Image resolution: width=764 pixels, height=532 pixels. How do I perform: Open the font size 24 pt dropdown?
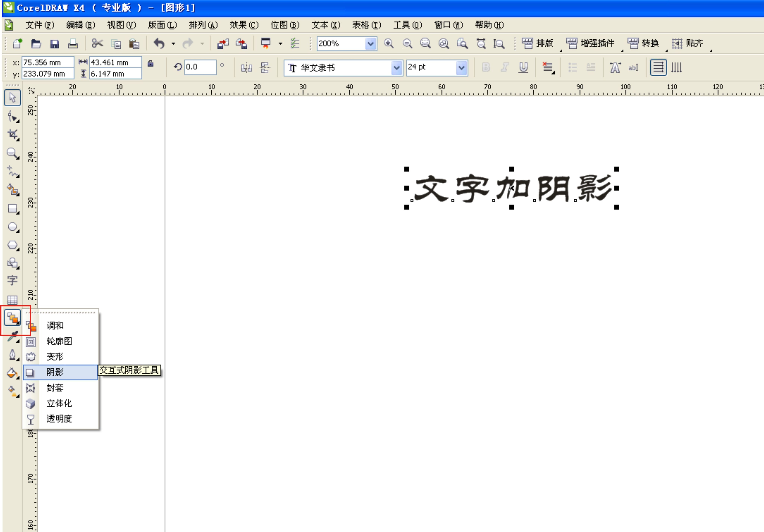(462, 68)
